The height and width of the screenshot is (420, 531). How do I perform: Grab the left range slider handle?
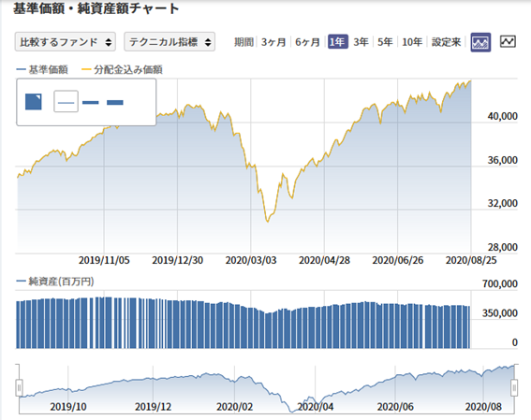tap(20, 387)
